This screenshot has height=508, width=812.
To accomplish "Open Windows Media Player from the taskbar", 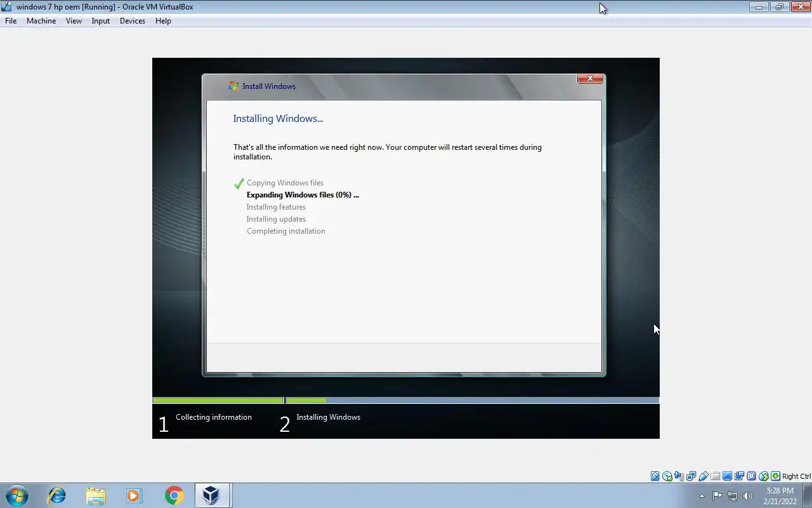I will 134,495.
